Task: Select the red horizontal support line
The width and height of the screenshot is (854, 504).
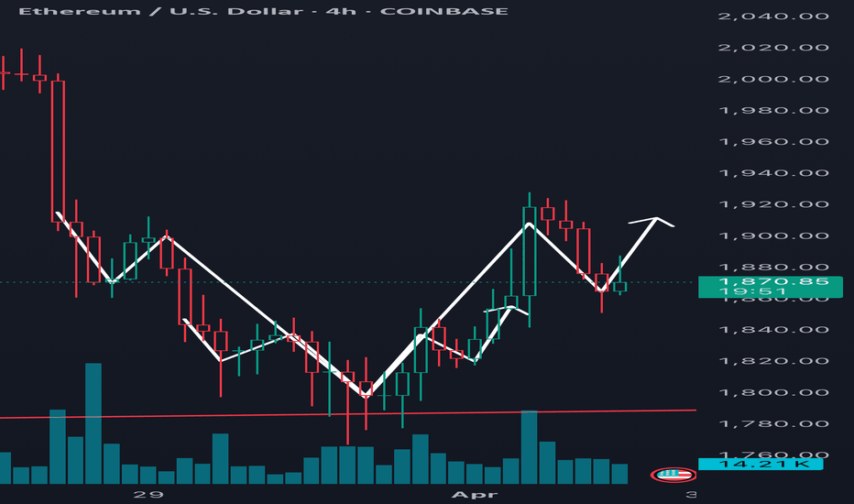Action: [x=348, y=414]
